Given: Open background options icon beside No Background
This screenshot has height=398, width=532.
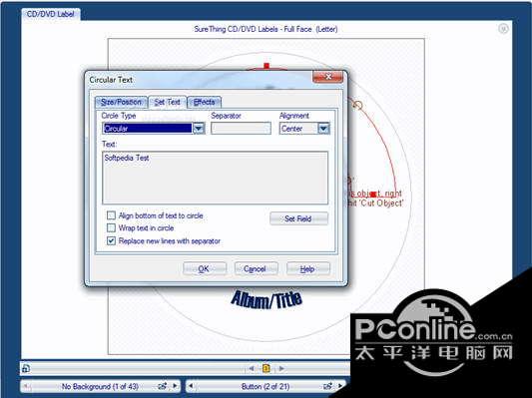Looking at the screenshot, I should 162,386.
